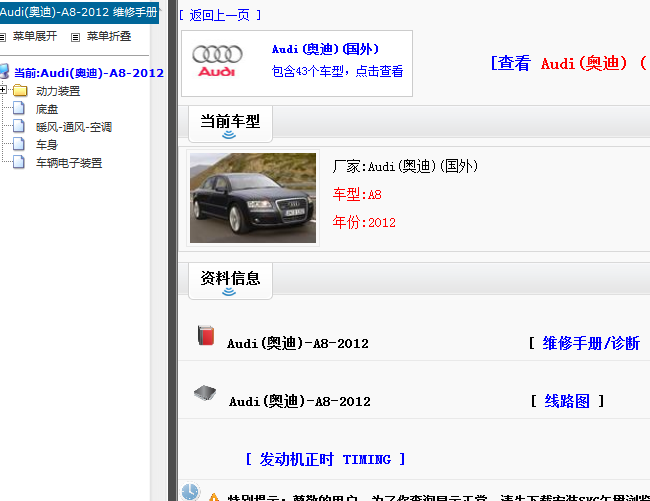Screen dimensions: 650x501
Task: Click the page icon beside 暖风-通风-空调
Action: click(19, 126)
